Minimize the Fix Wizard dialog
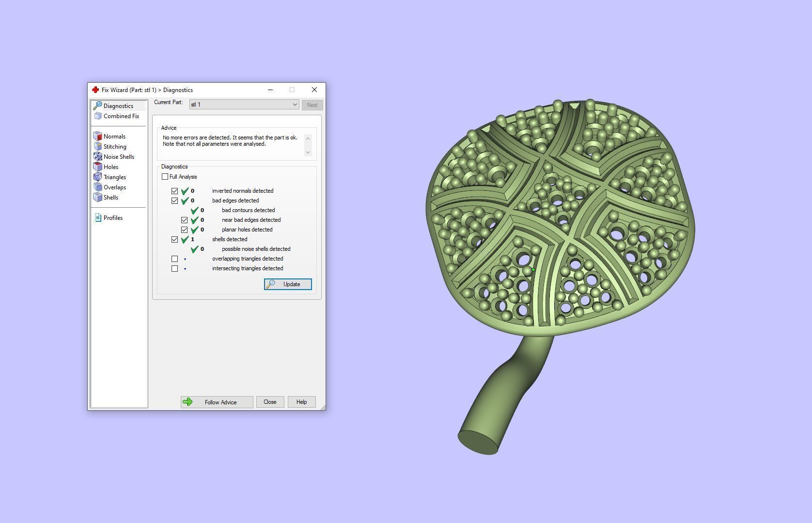The image size is (812, 523). [270, 90]
